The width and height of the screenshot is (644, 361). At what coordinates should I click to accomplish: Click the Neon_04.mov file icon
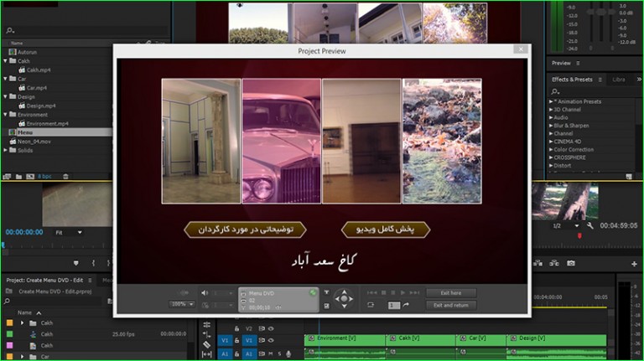pyautogui.click(x=13, y=141)
